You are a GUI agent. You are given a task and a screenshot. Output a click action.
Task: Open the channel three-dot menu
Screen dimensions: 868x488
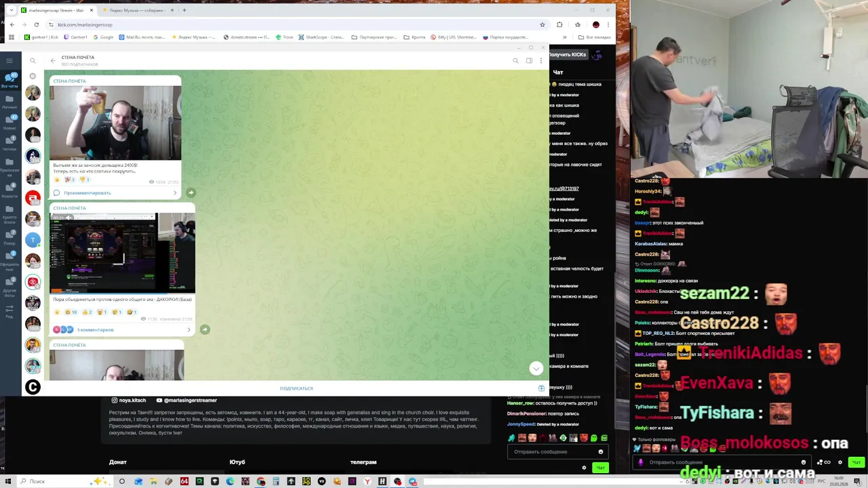tap(540, 60)
